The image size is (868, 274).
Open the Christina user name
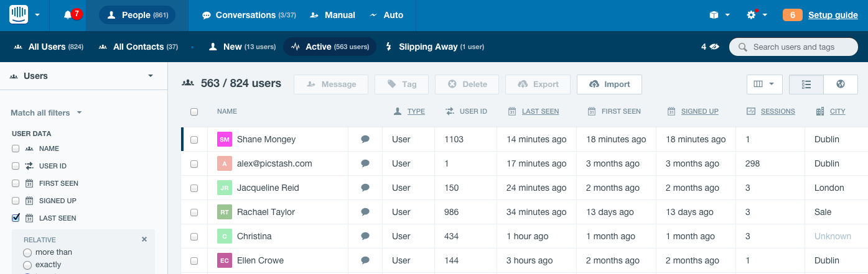click(254, 236)
